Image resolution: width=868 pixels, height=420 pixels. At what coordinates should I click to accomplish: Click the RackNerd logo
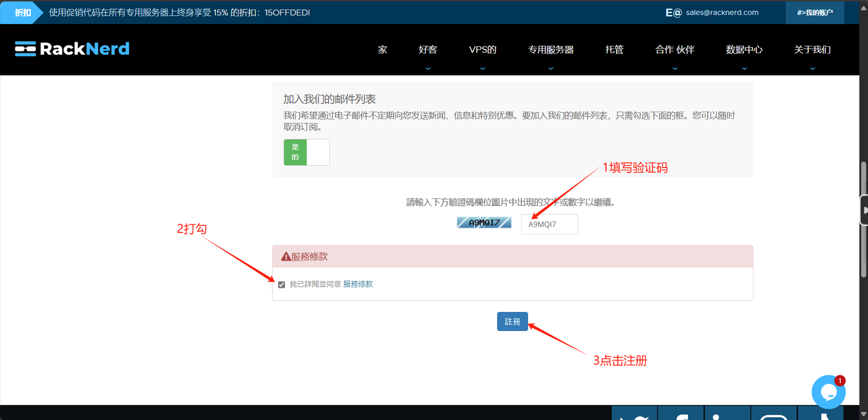coord(72,49)
